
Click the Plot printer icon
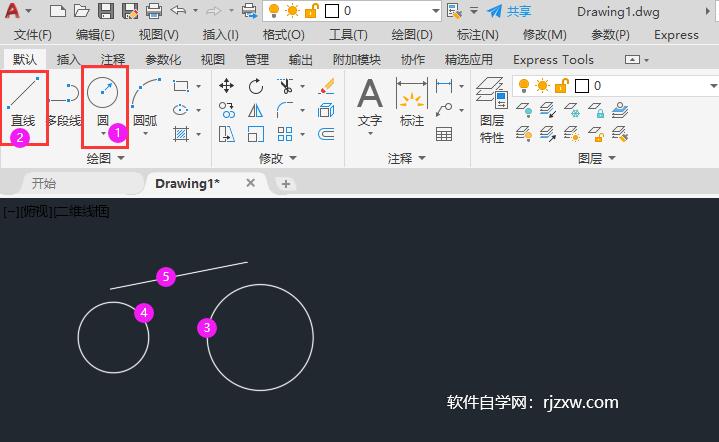coord(154,11)
